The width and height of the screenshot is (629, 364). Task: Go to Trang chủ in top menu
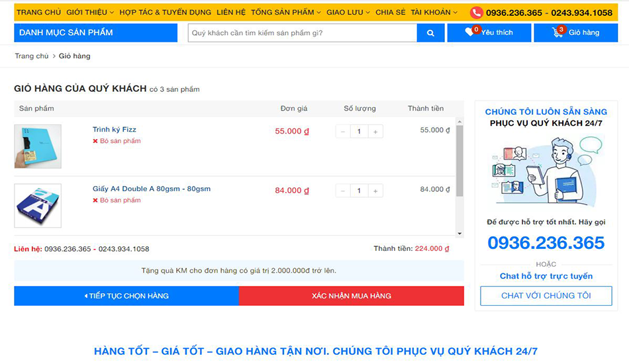click(38, 13)
